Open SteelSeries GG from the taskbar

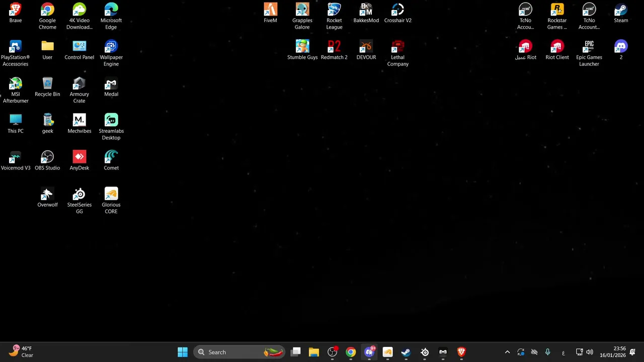coord(425,352)
